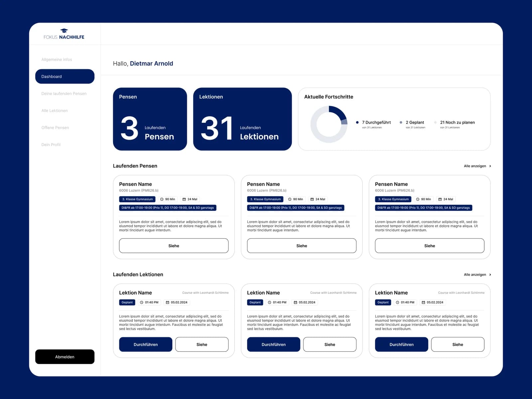Click the calendar icon in third Pensen card
The width and height of the screenshot is (532, 399).
440,199
